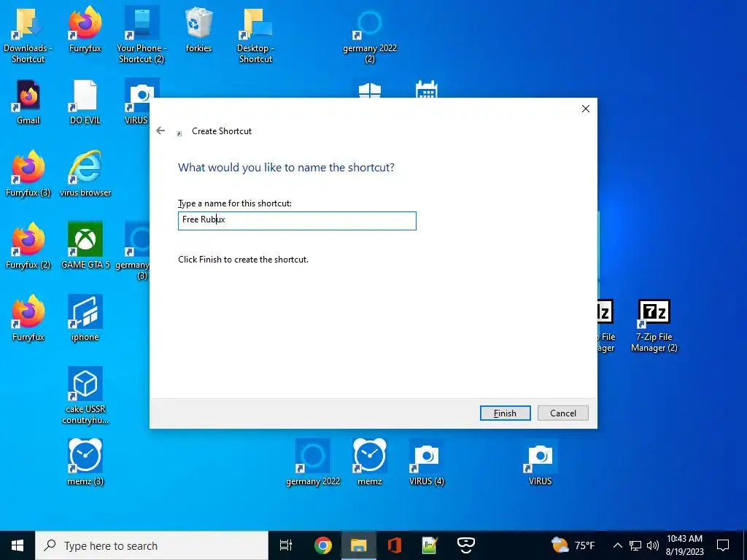Select the memz (3) clock icon
Screen dimensions: 747x560
pos(85,462)
